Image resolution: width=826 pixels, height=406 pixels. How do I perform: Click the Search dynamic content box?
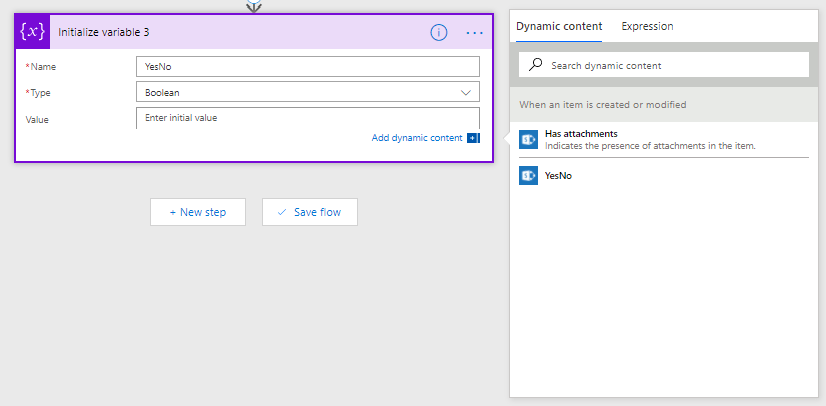pyautogui.click(x=664, y=65)
